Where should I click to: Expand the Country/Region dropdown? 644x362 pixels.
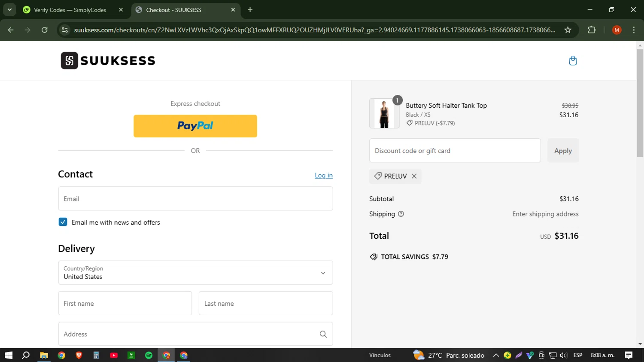point(195,273)
